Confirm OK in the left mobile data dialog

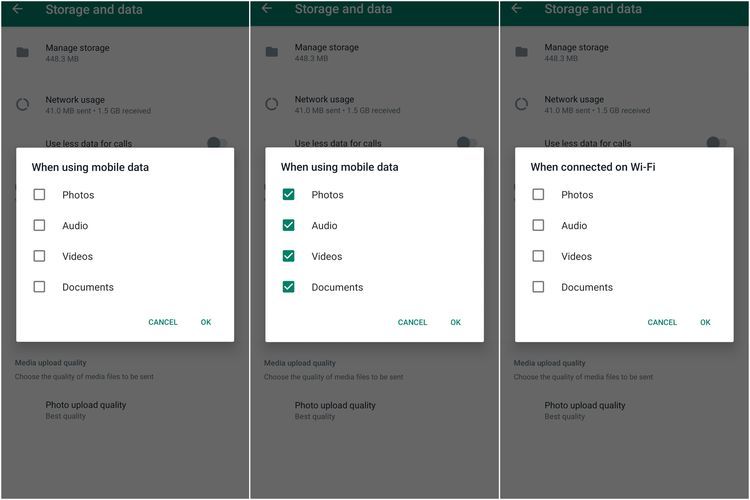click(x=206, y=322)
